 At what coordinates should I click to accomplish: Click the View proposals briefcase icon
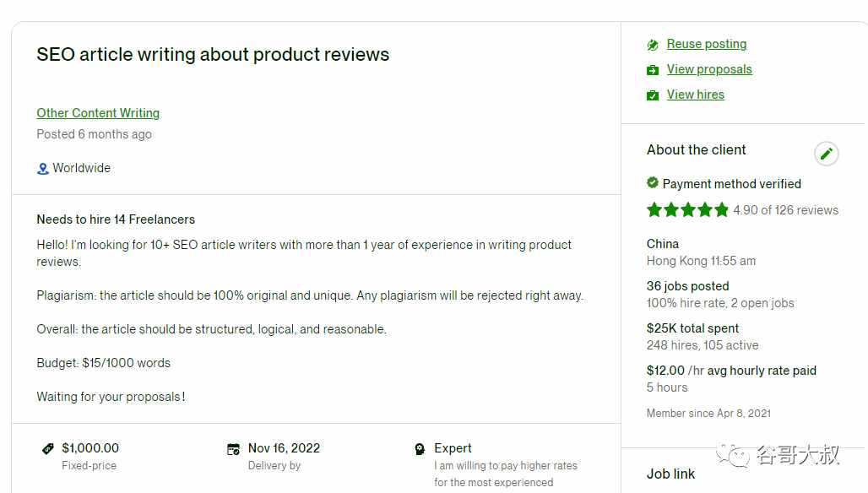(x=653, y=70)
